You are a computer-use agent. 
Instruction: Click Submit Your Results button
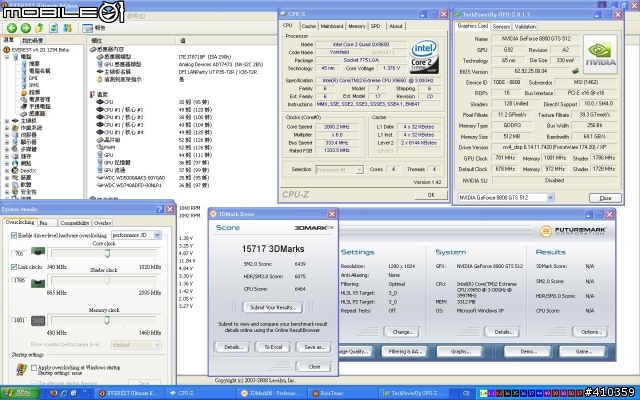pyautogui.click(x=273, y=307)
